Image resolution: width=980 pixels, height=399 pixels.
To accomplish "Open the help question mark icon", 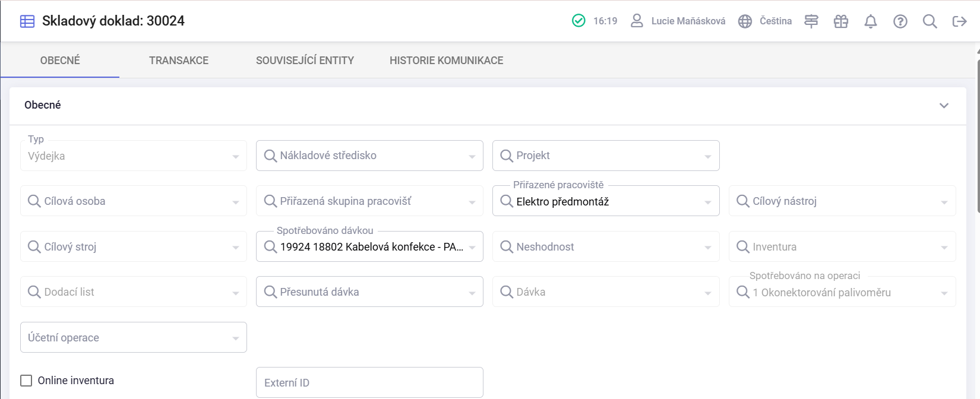I will coord(900,21).
